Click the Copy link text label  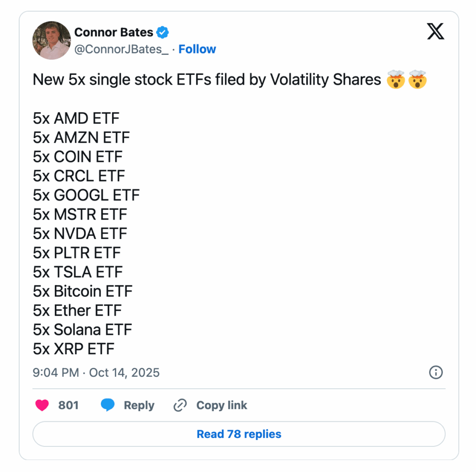pyautogui.click(x=222, y=405)
